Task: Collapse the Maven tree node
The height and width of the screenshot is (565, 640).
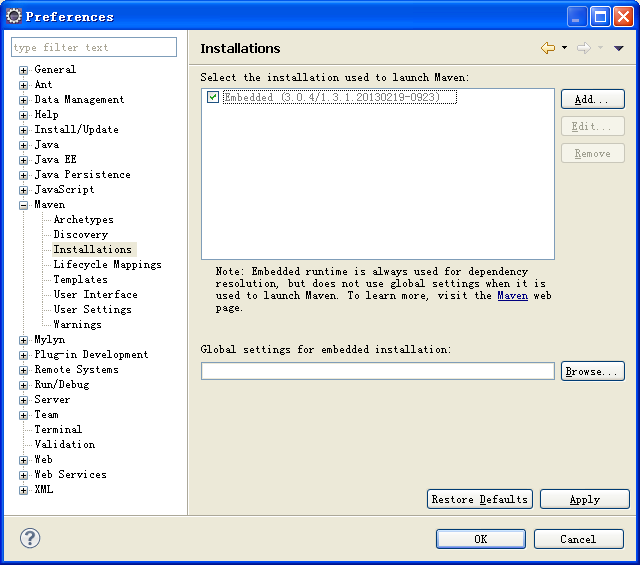Action: tap(23, 205)
